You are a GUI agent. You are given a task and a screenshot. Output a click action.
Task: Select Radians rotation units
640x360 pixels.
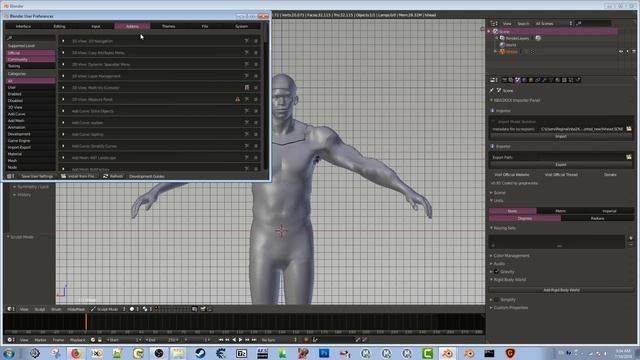(597, 218)
